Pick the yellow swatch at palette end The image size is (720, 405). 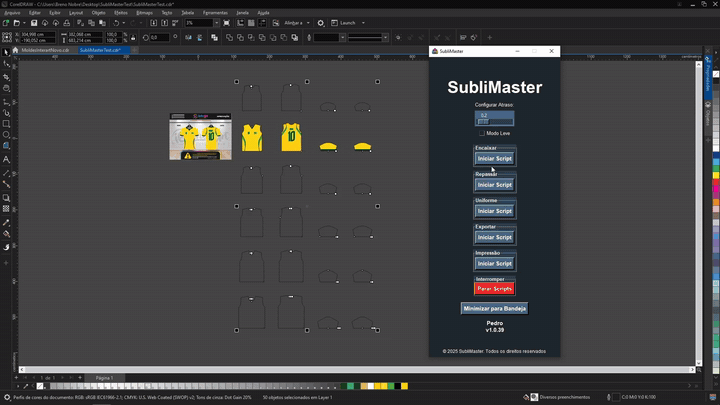(405, 386)
